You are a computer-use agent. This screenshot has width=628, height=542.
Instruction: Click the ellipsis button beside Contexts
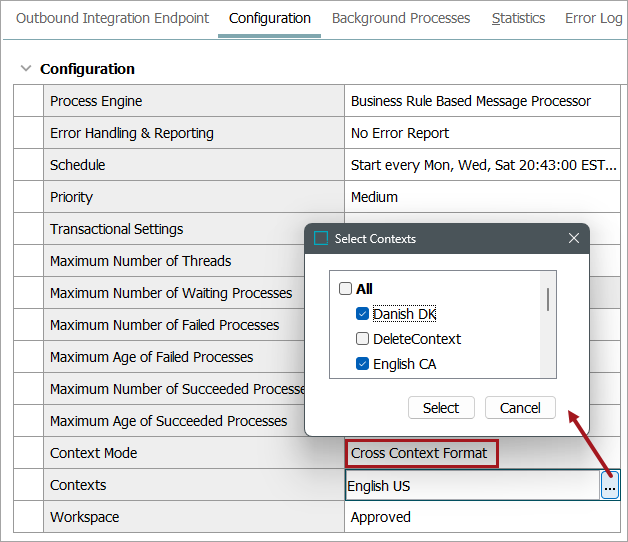point(610,486)
